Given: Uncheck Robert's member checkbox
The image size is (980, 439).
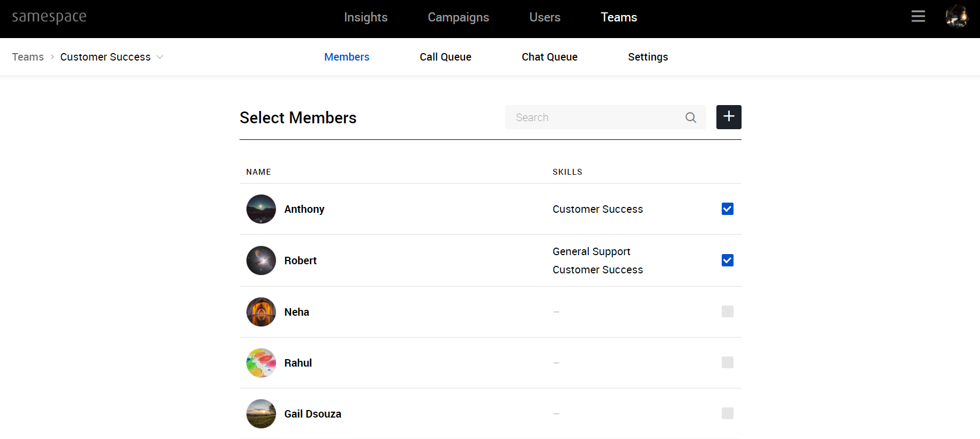Looking at the screenshot, I should click(727, 261).
